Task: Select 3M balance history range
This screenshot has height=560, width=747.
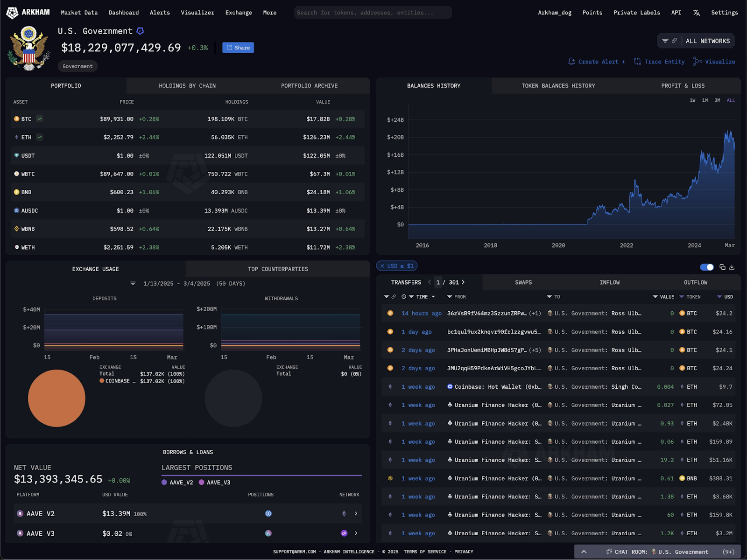Action: click(x=717, y=100)
